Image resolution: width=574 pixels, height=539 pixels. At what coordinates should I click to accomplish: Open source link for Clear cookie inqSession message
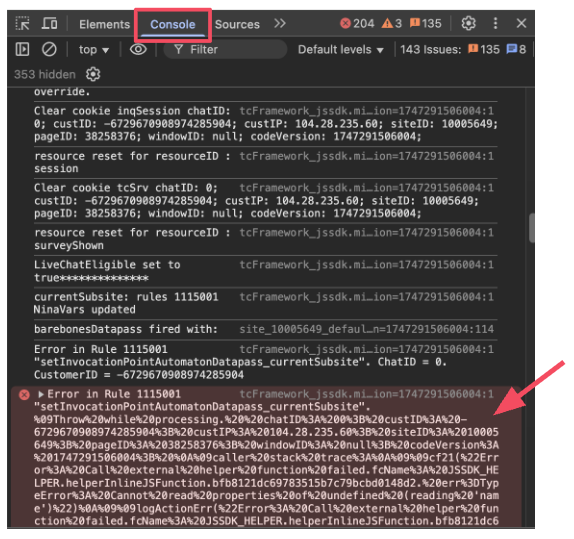(366, 111)
